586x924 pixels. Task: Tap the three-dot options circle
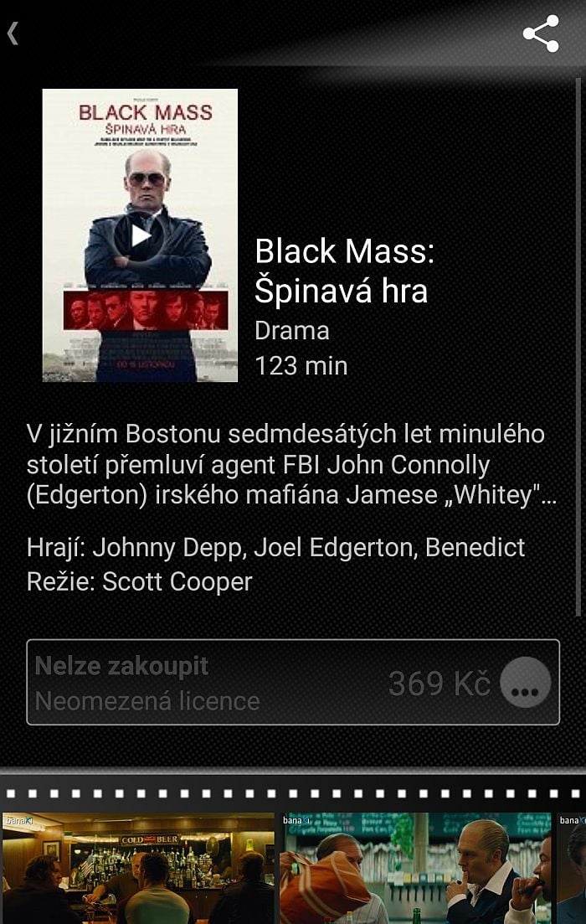pyautogui.click(x=526, y=683)
